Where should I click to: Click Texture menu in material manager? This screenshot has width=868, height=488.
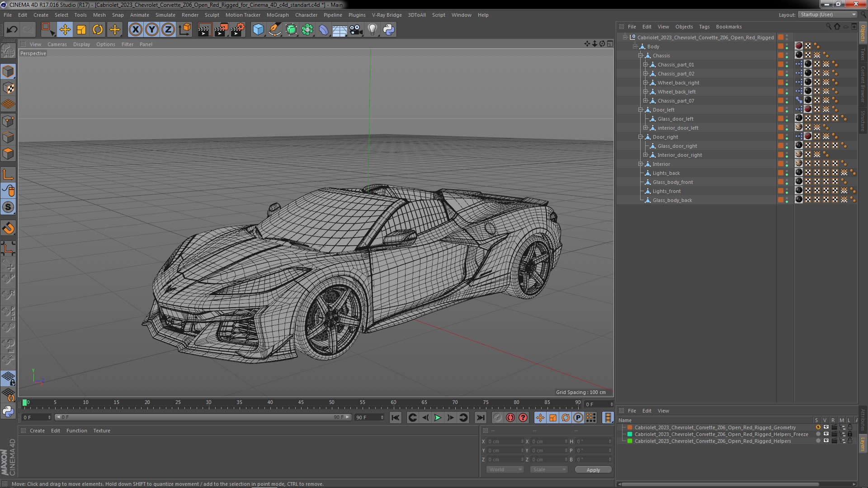coord(102,431)
